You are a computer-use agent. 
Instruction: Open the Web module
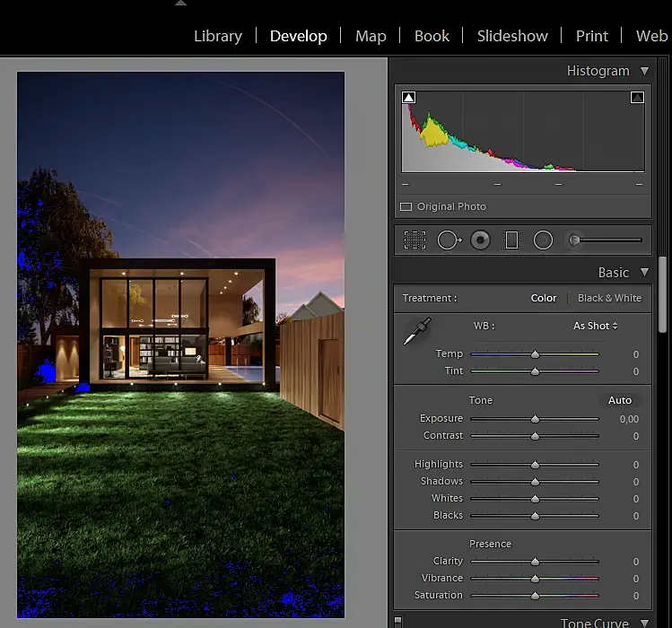tap(651, 36)
